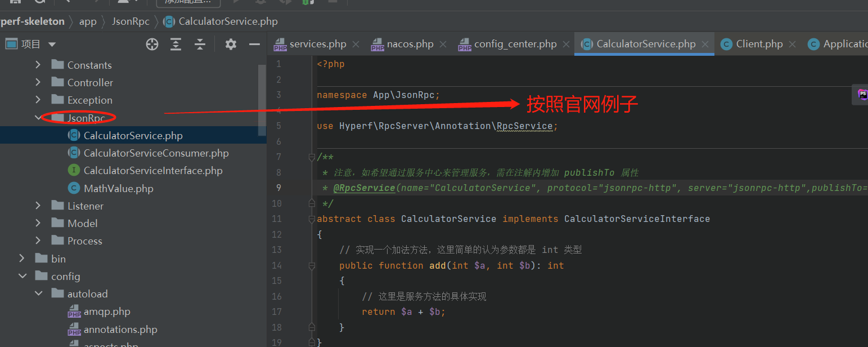Switch to the Client.php tab
The image size is (868, 347).
tap(759, 44)
